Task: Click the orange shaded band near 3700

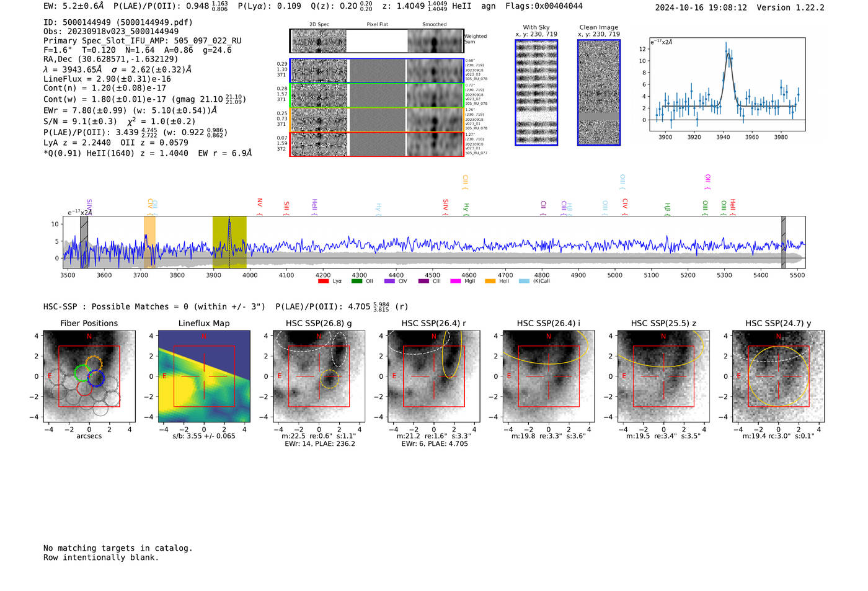Action: coord(149,242)
